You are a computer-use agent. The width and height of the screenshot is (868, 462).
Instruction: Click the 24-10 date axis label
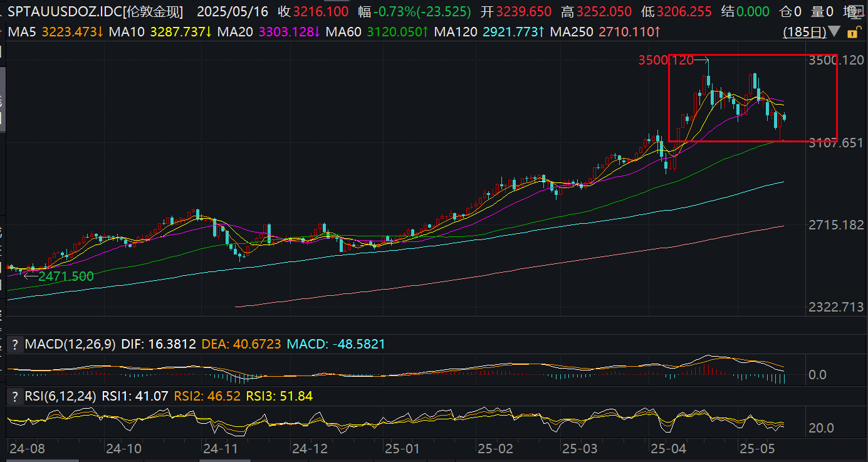tap(123, 449)
